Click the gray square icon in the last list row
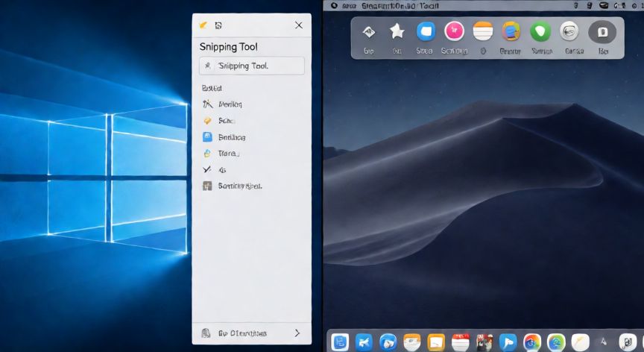 207,186
